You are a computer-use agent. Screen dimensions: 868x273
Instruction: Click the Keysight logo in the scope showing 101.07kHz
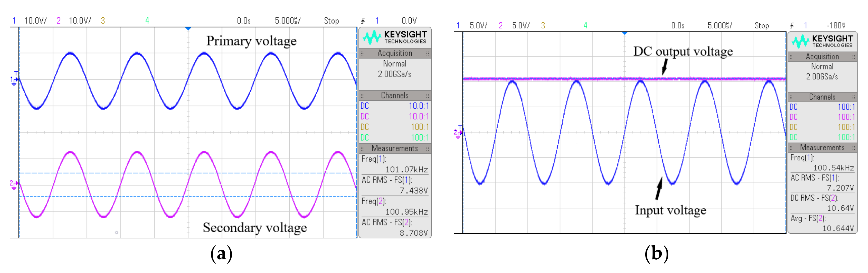tap(394, 37)
